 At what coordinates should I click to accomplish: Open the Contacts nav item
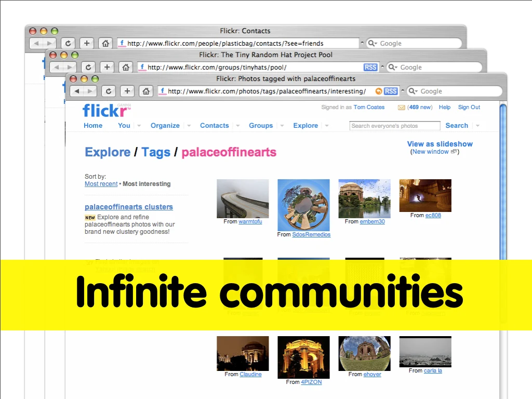pos(215,126)
